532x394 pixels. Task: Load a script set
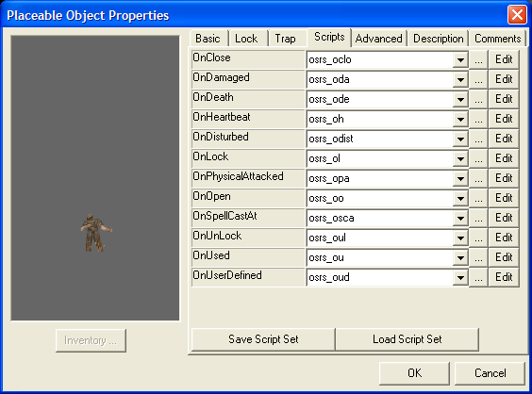coord(407,339)
